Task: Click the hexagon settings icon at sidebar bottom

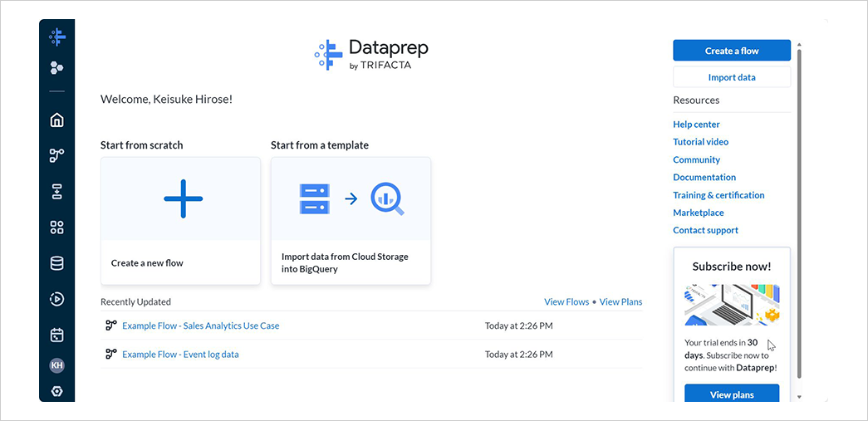Action: 57,392
